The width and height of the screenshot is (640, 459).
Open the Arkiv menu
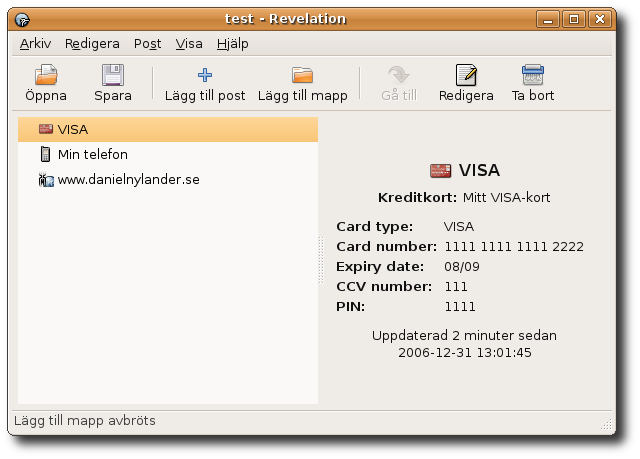click(36, 44)
